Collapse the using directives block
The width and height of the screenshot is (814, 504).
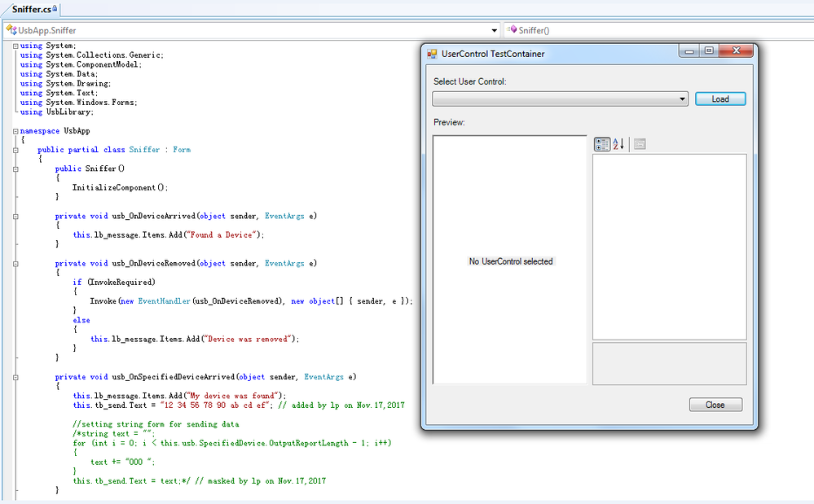click(15, 46)
